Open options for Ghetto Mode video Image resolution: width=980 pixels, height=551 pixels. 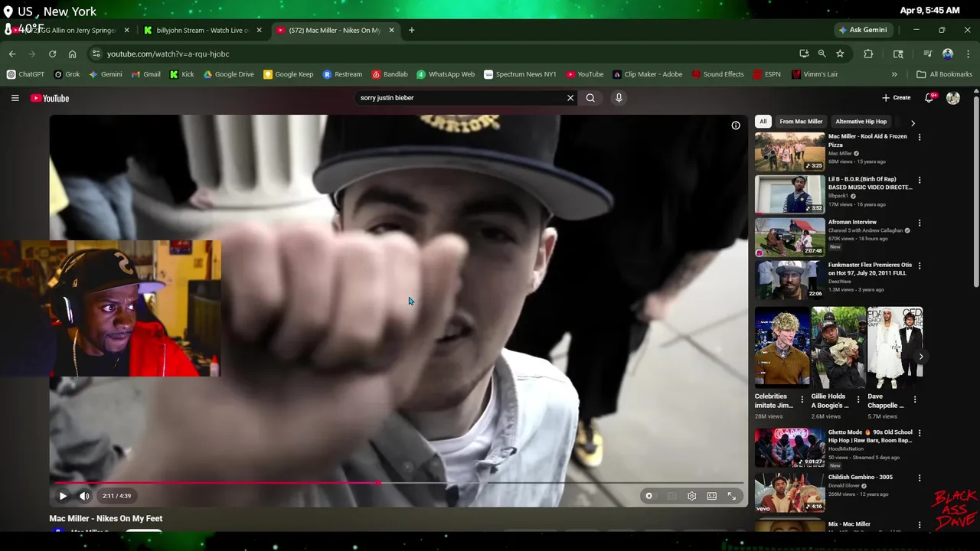click(920, 433)
